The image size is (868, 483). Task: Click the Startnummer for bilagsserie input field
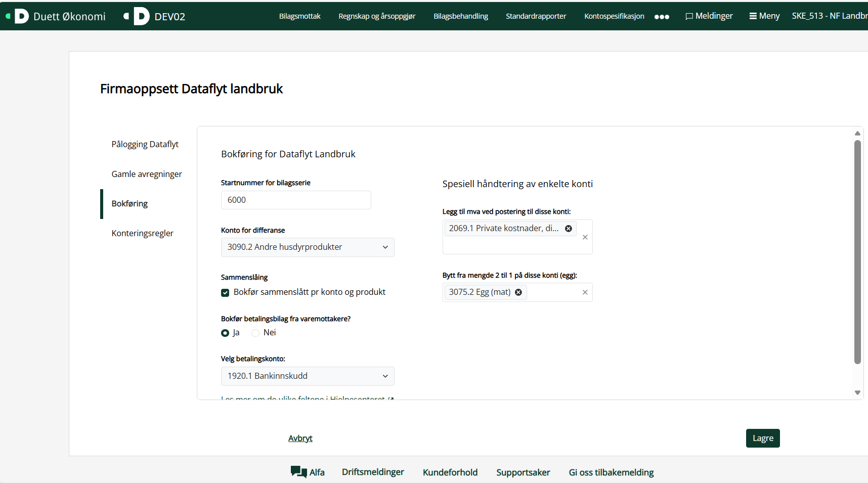pyautogui.click(x=296, y=200)
